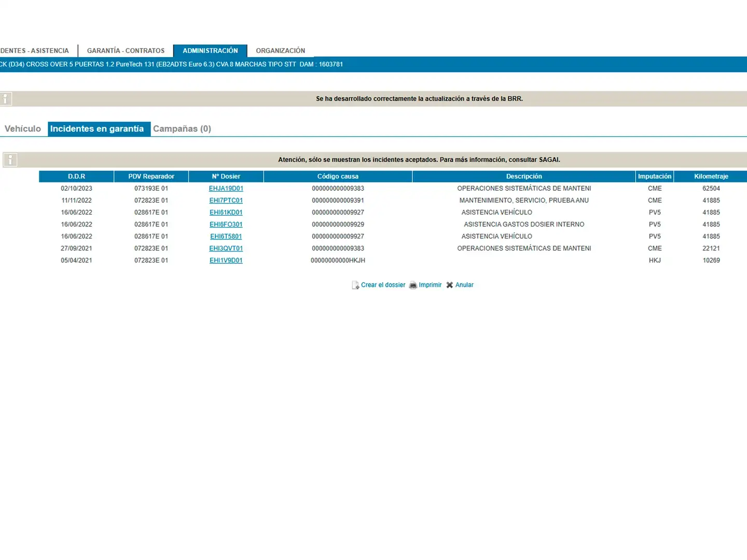This screenshot has width=747, height=560.
Task: Click the X icon for Anular
Action: pyautogui.click(x=450, y=285)
